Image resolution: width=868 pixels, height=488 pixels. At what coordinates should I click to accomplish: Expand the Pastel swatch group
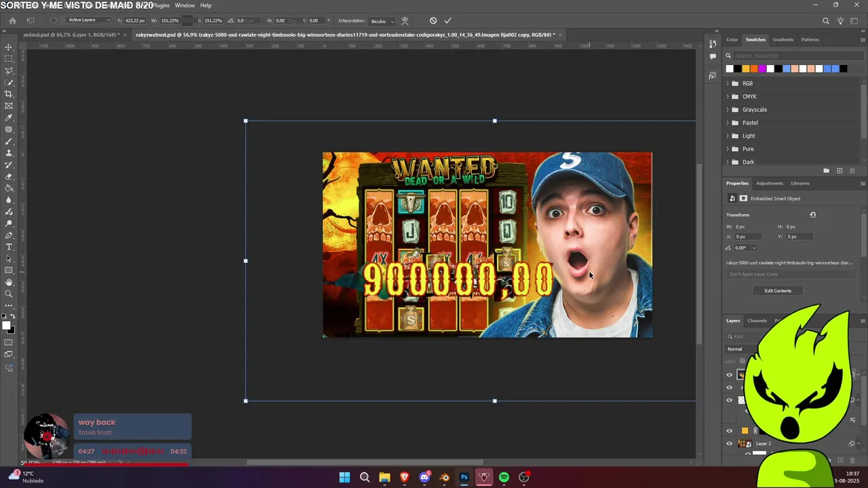[728, 123]
